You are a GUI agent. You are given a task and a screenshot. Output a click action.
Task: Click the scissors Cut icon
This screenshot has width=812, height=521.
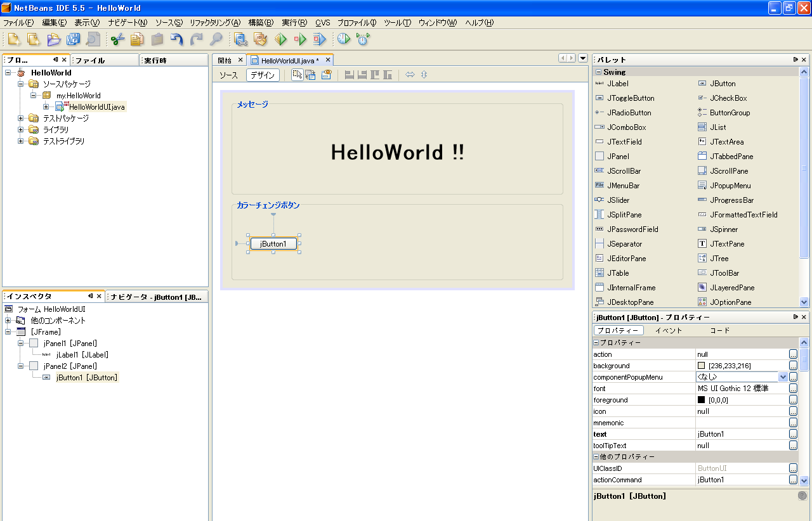[x=117, y=39]
